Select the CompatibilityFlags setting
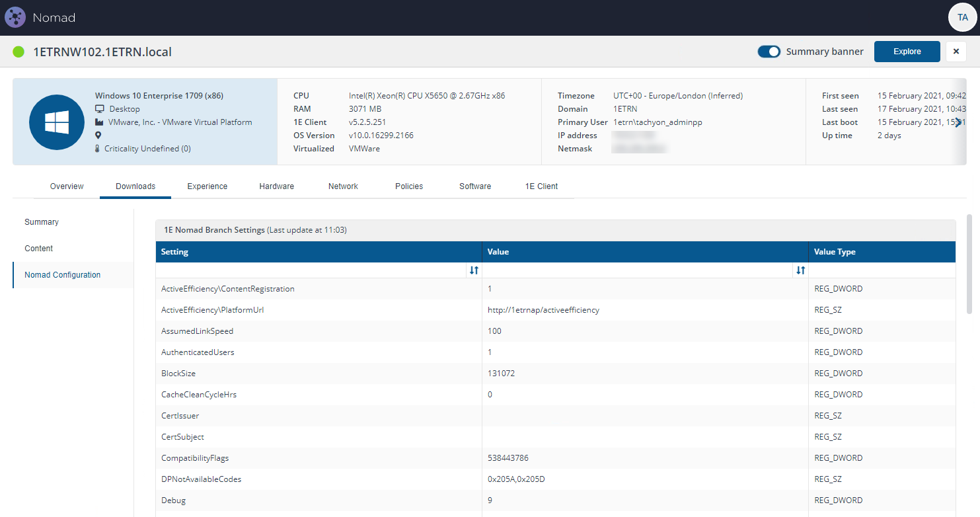 click(x=195, y=458)
